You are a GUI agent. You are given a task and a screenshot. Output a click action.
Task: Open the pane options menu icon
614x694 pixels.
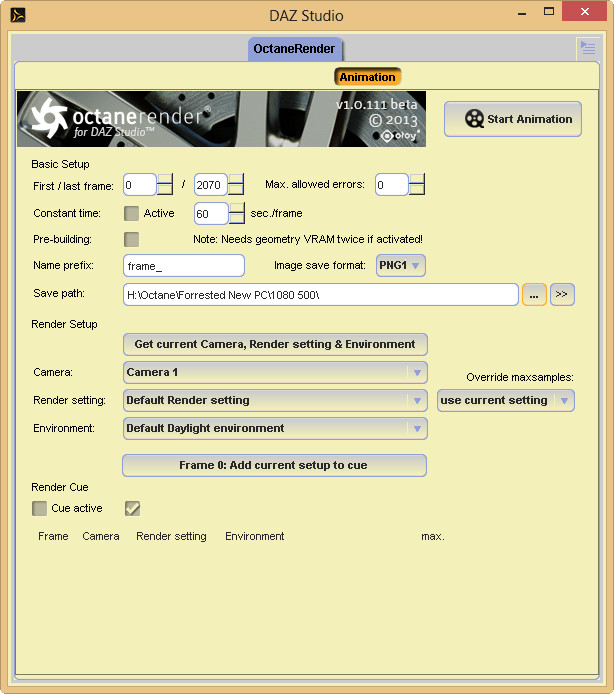(x=588, y=48)
